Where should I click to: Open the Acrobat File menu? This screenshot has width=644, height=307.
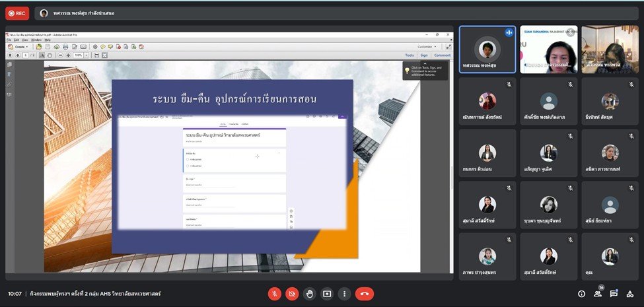(x=9, y=40)
